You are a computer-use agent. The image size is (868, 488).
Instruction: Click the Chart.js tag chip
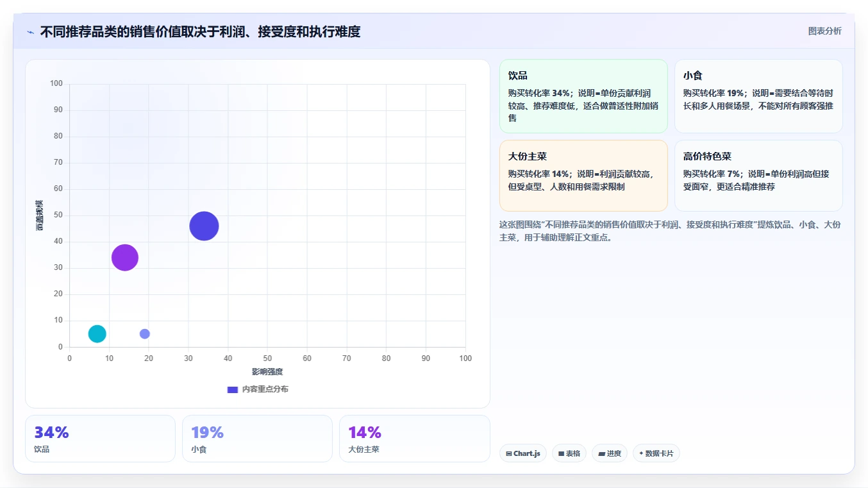(523, 453)
